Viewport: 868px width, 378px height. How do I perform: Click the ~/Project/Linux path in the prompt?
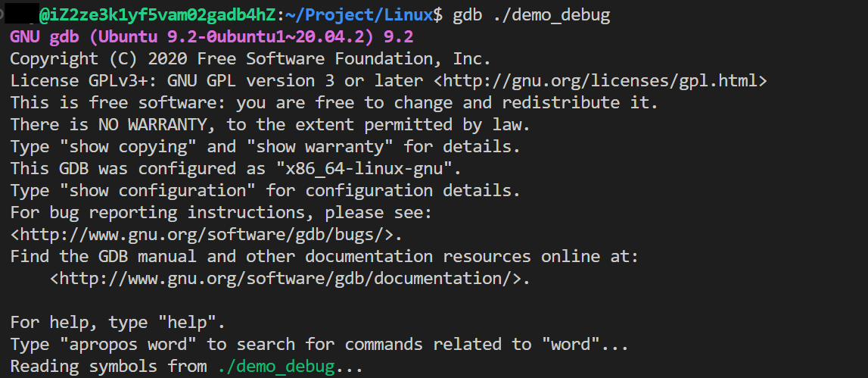(x=359, y=15)
